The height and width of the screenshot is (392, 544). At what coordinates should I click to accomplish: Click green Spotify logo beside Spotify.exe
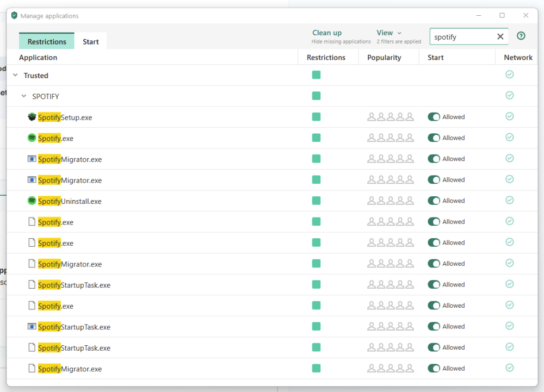click(32, 138)
